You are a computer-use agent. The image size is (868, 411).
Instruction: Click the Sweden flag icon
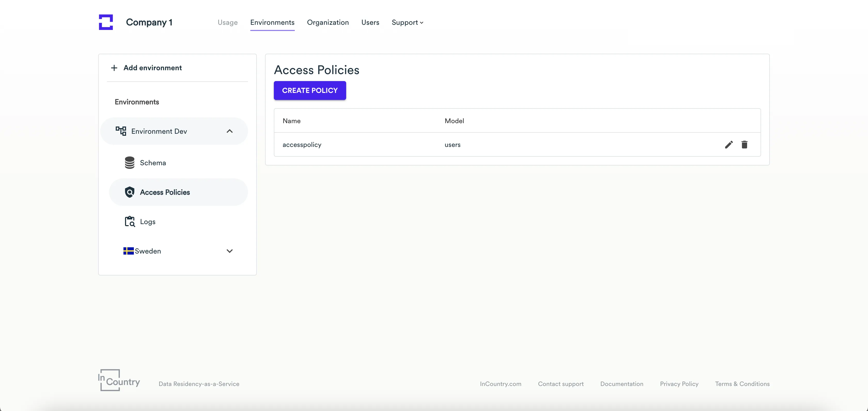point(128,251)
